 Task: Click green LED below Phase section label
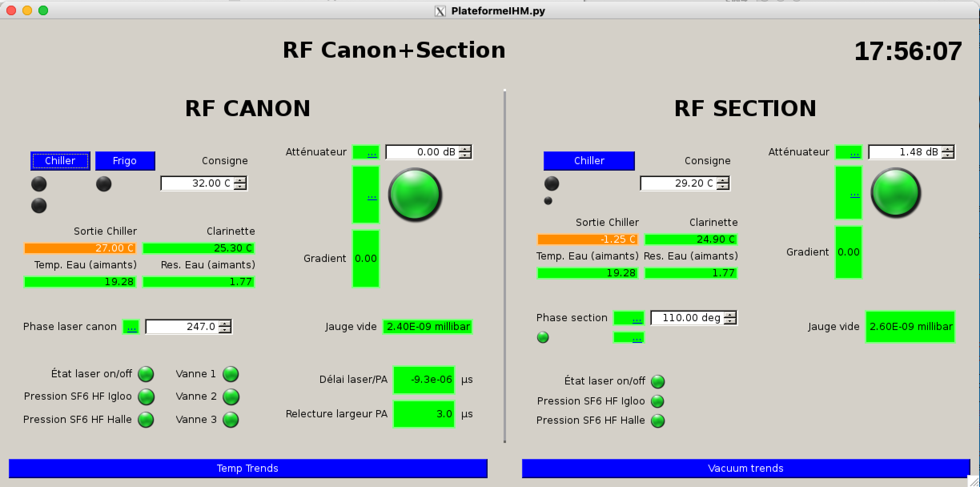tap(543, 337)
